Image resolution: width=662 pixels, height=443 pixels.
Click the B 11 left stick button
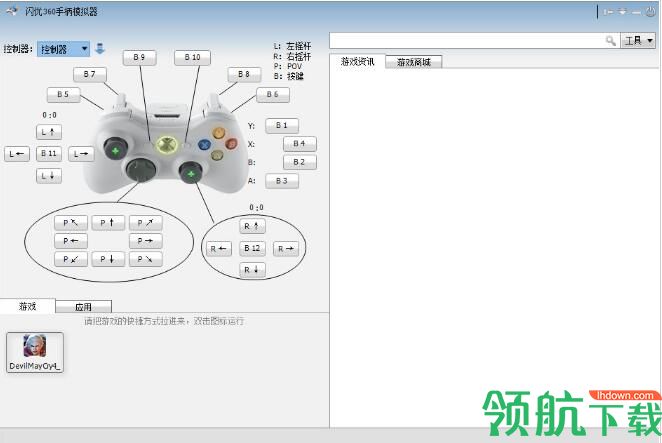[49, 154]
